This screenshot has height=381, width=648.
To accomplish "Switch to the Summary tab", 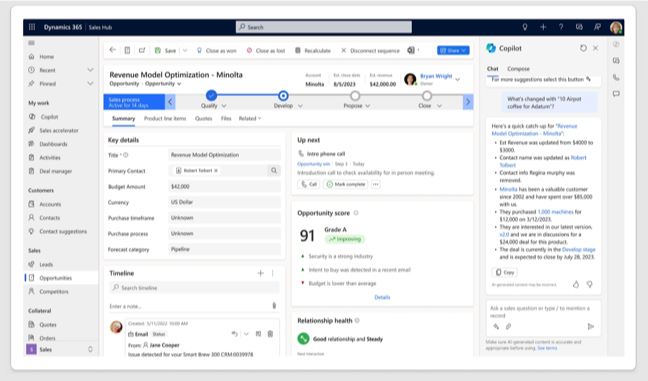I will 123,119.
